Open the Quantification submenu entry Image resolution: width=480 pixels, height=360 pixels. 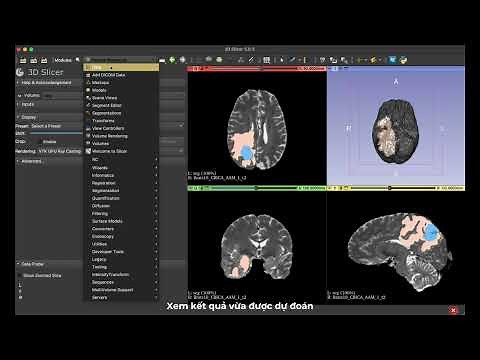point(121,198)
